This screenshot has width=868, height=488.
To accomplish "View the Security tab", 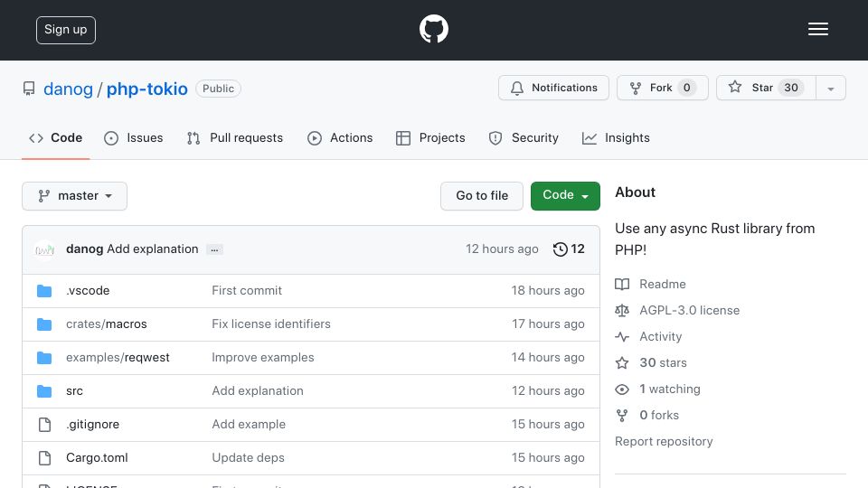I will (524, 137).
